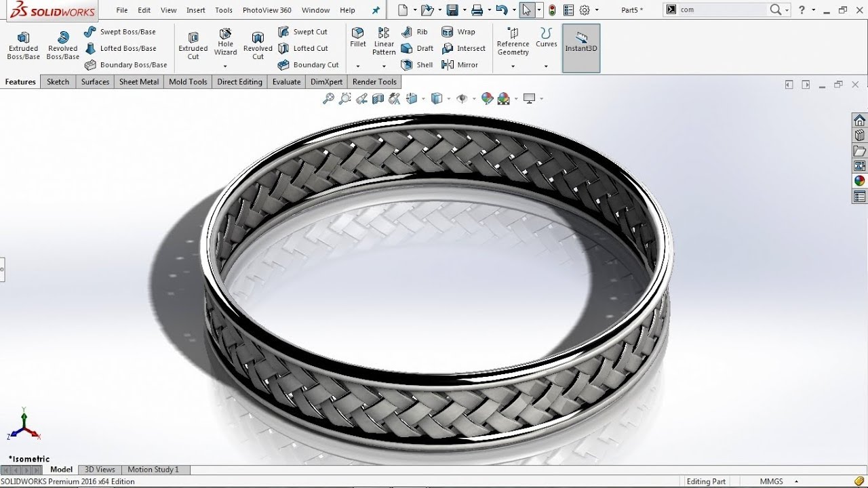Choose the Mirror feature icon
Viewport: 868px width, 488px height.
pos(460,65)
